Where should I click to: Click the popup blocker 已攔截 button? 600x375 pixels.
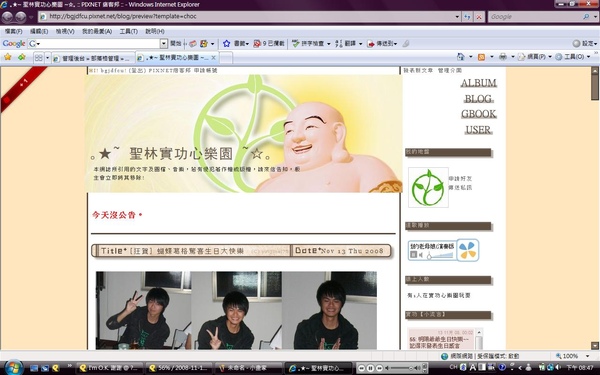coord(269,44)
